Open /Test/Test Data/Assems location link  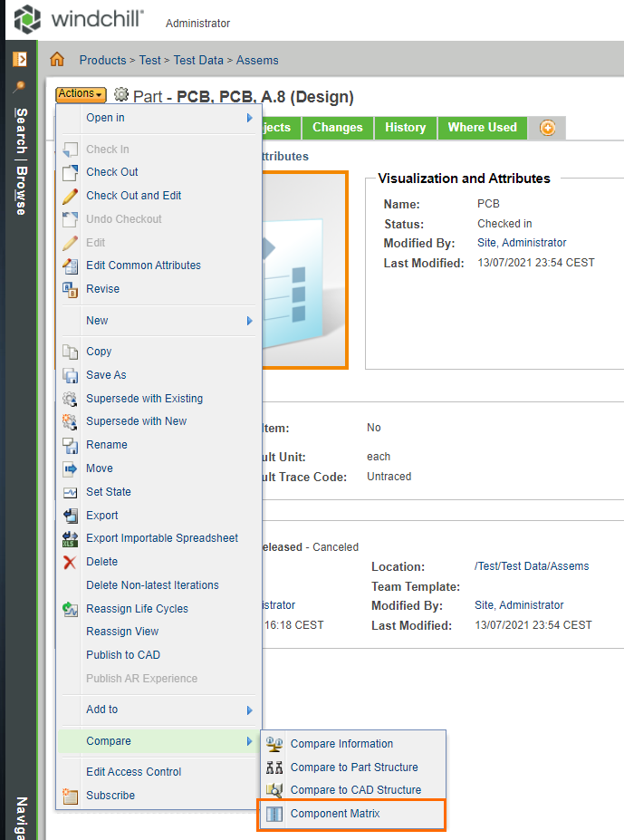532,566
